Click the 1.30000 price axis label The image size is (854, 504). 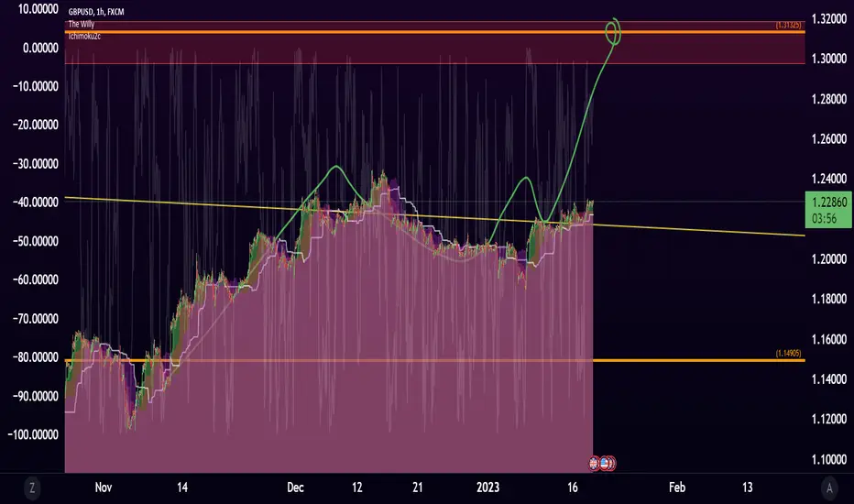829,59
